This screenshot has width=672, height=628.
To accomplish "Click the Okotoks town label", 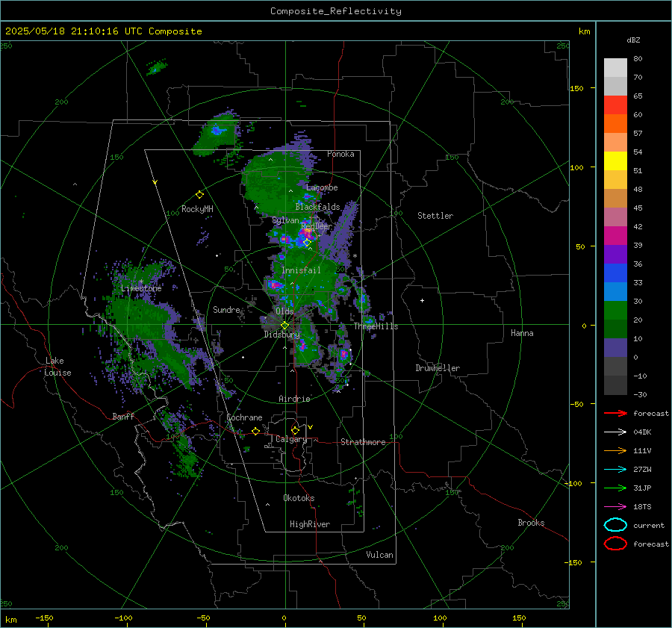I will 299,498.
